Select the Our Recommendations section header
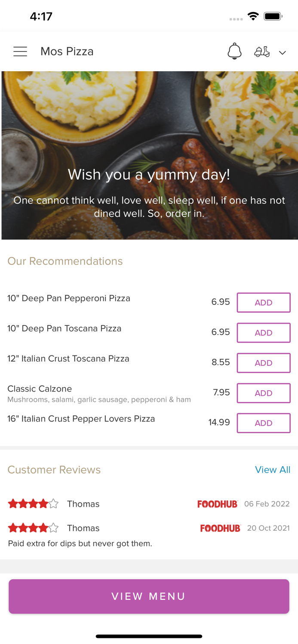Screen dimensions: 298x644 (65, 261)
